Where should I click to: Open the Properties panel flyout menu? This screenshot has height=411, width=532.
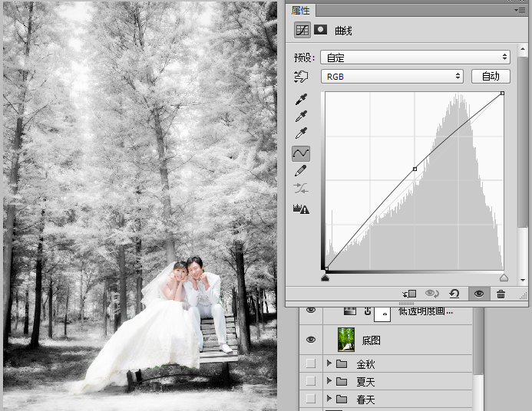(520, 11)
